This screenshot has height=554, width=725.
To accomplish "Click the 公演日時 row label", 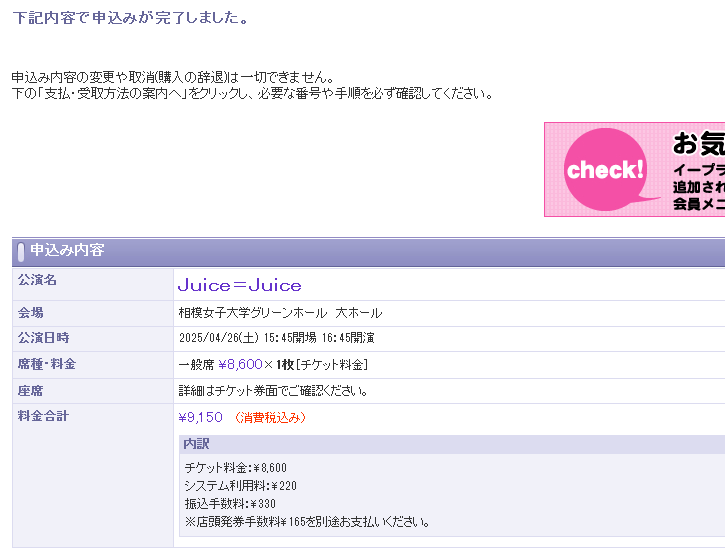I will (43, 338).
